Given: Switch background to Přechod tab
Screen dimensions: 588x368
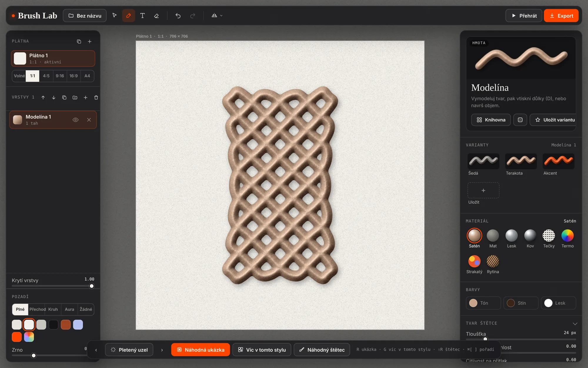Looking at the screenshot, I should (37, 309).
